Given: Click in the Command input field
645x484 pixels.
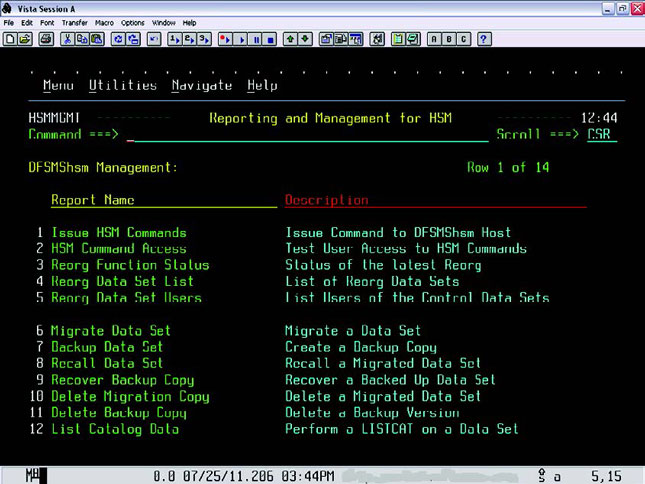Looking at the screenshot, I should pyautogui.click(x=307, y=135).
